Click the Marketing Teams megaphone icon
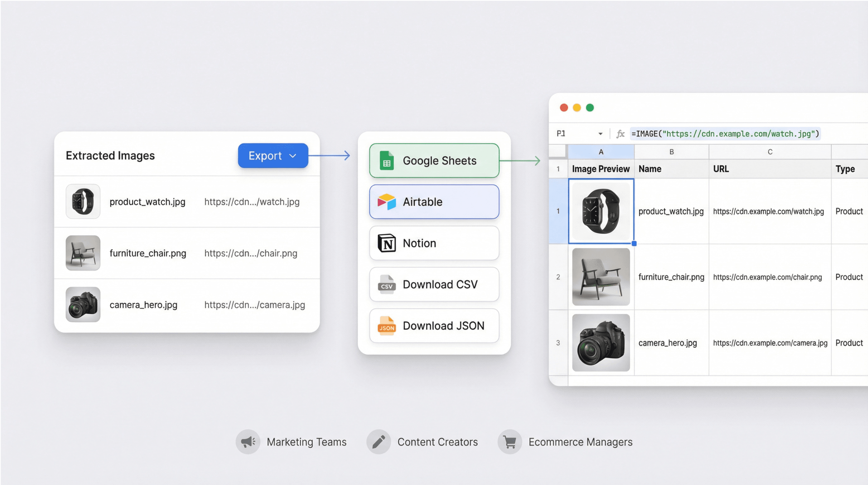This screenshot has width=868, height=485. (x=248, y=441)
